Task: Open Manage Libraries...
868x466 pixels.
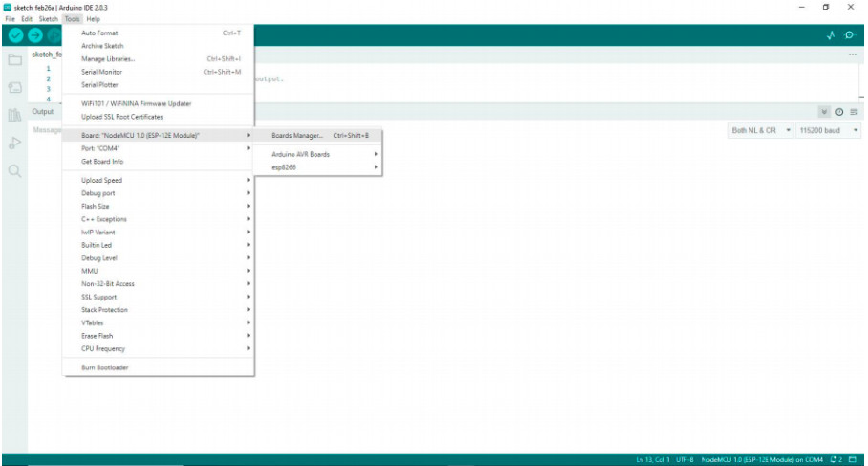Action: tap(159, 59)
